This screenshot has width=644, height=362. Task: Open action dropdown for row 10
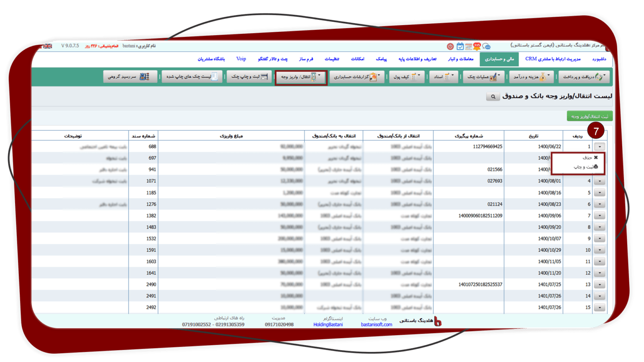click(x=600, y=250)
